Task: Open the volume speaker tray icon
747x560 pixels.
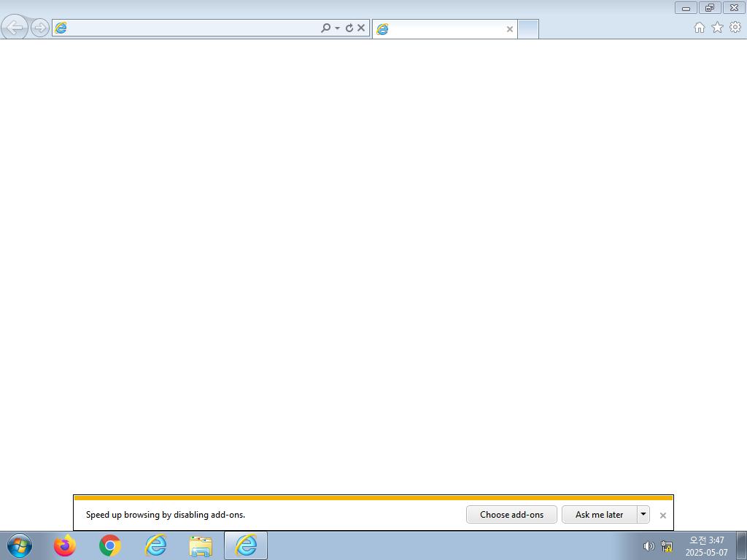Action: pos(649,546)
